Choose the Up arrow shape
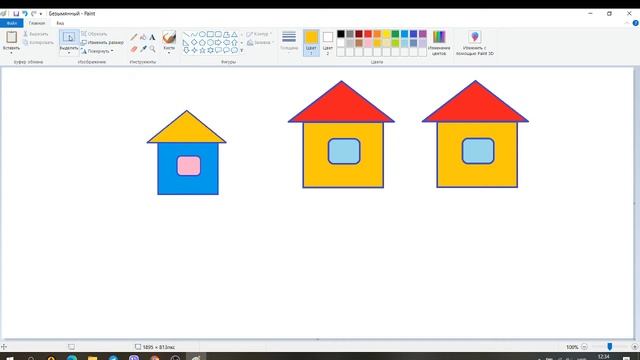The width and height of the screenshot is (640, 360). tap(234, 42)
